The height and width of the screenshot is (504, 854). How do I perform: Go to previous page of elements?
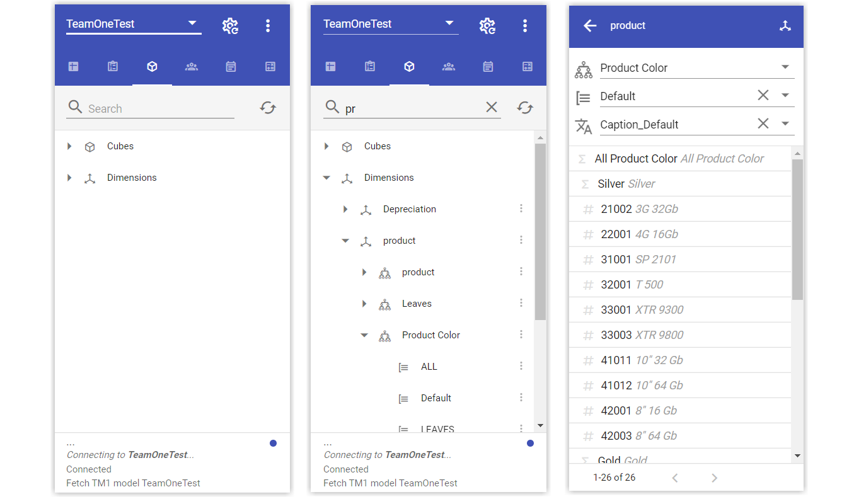[x=675, y=478]
